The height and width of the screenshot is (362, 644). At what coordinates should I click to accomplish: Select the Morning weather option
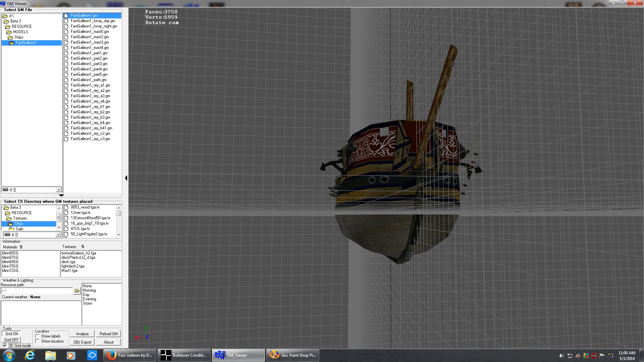(x=89, y=290)
